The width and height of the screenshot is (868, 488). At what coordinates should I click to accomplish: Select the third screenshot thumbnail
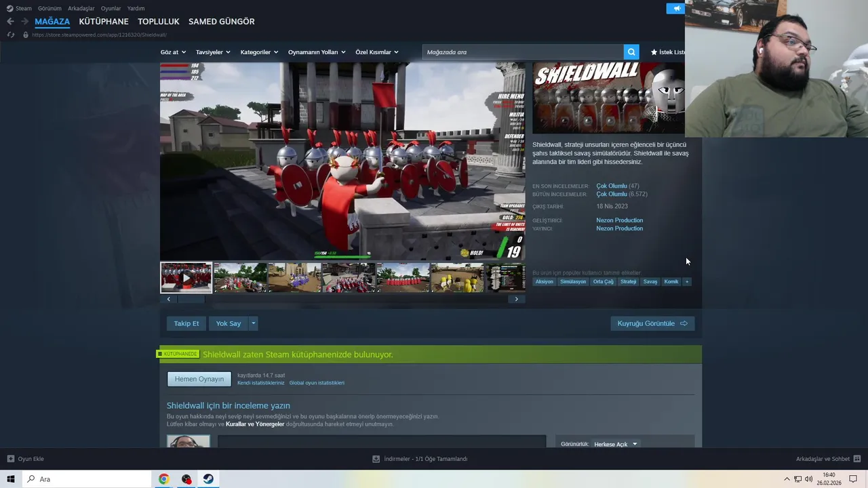(294, 278)
